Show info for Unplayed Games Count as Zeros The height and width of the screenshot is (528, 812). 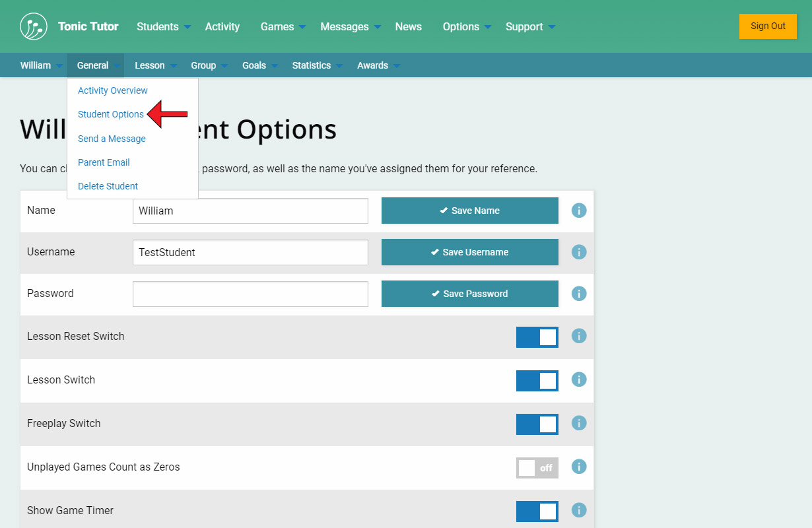pos(579,467)
